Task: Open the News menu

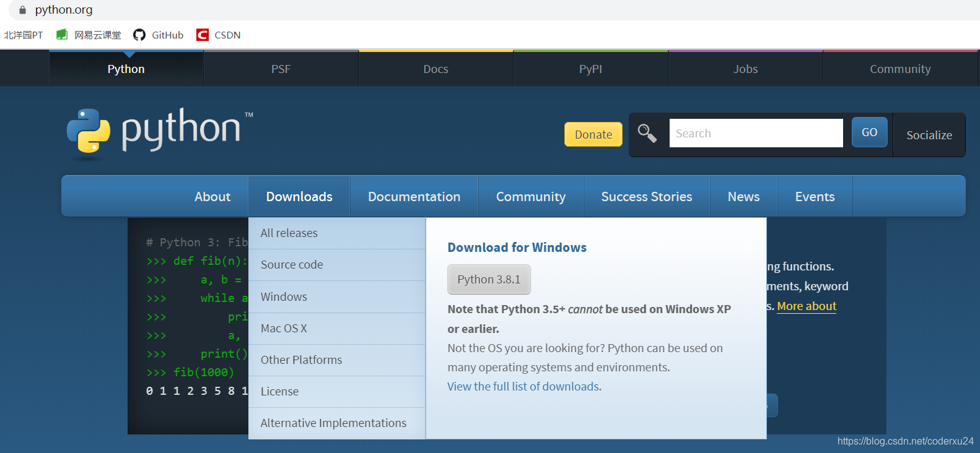Action: 744,197
